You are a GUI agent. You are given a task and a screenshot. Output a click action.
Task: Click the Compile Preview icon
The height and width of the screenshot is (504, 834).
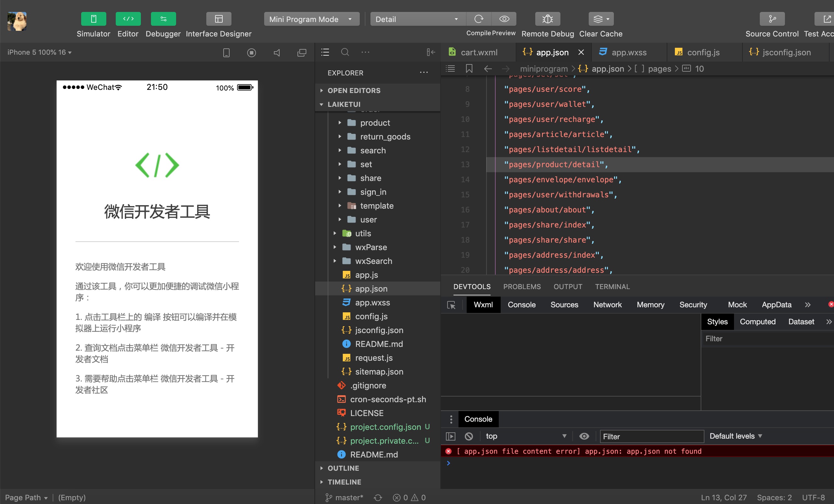pyautogui.click(x=479, y=19)
